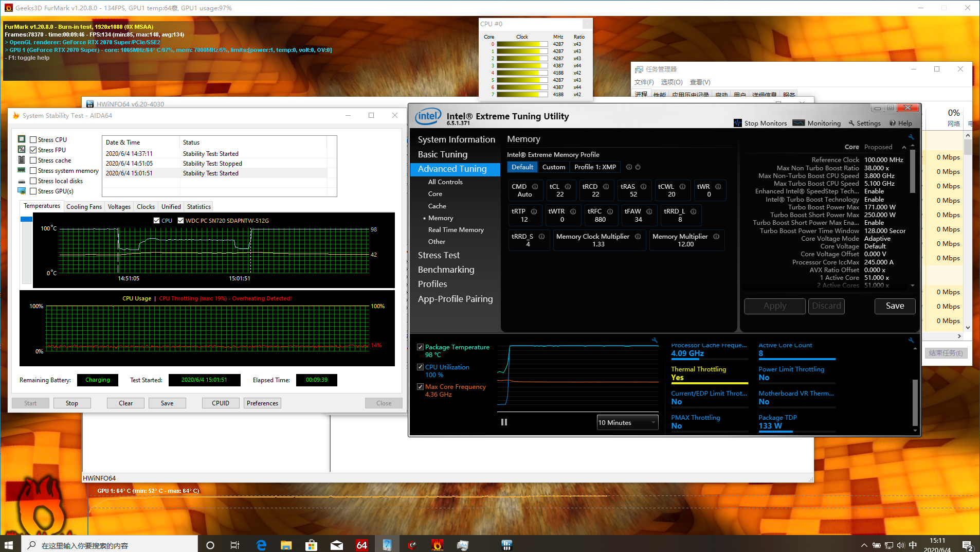Show info for tRRD_L timing

pyautogui.click(x=693, y=211)
